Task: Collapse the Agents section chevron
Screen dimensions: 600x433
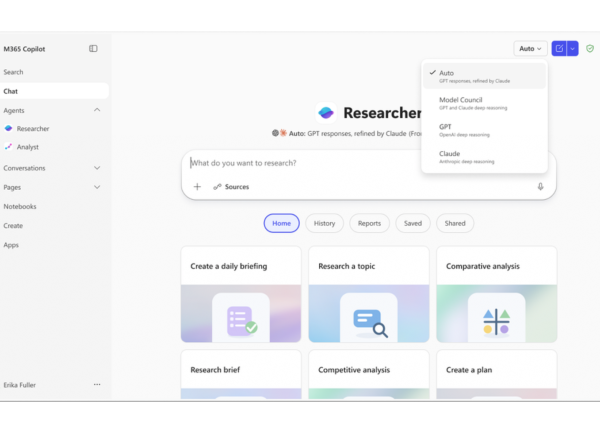Action: coord(97,110)
